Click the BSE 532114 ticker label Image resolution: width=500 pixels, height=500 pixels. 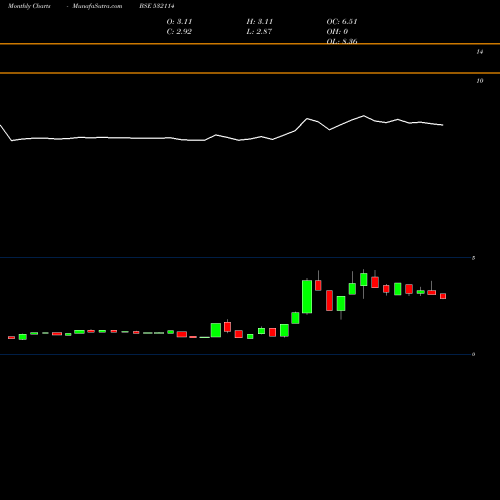157,6
